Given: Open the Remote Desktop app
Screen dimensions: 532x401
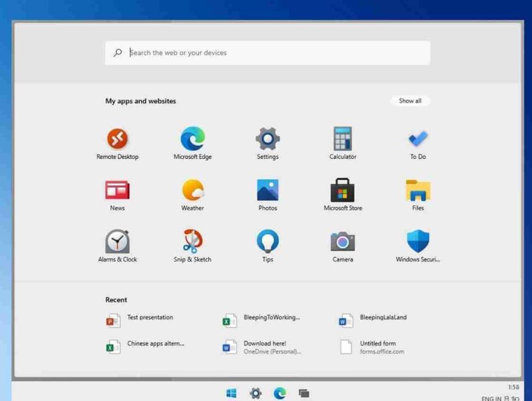Looking at the screenshot, I should [118, 144].
